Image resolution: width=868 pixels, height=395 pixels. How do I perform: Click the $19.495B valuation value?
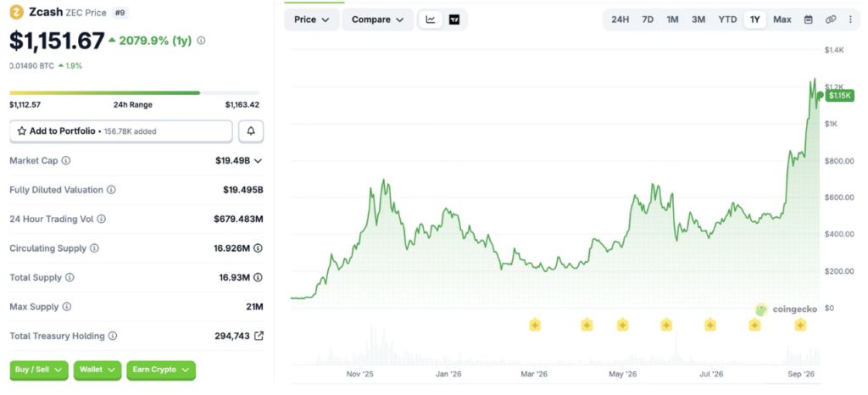(x=243, y=190)
